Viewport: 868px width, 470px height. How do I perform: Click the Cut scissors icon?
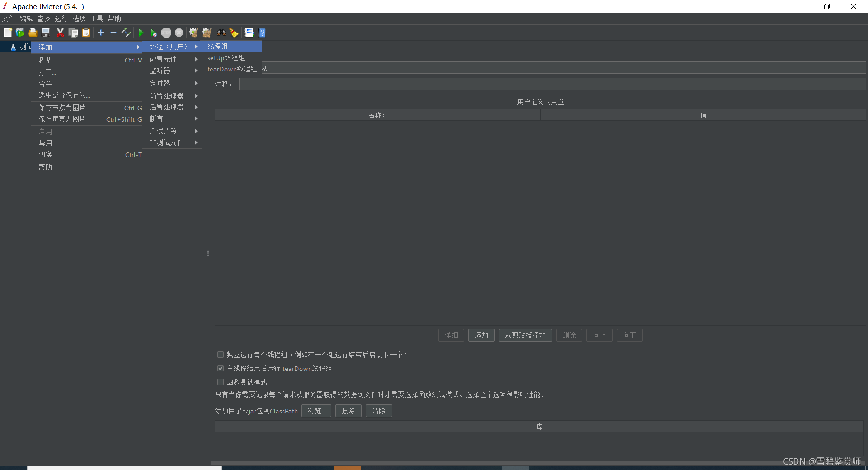pos(60,33)
